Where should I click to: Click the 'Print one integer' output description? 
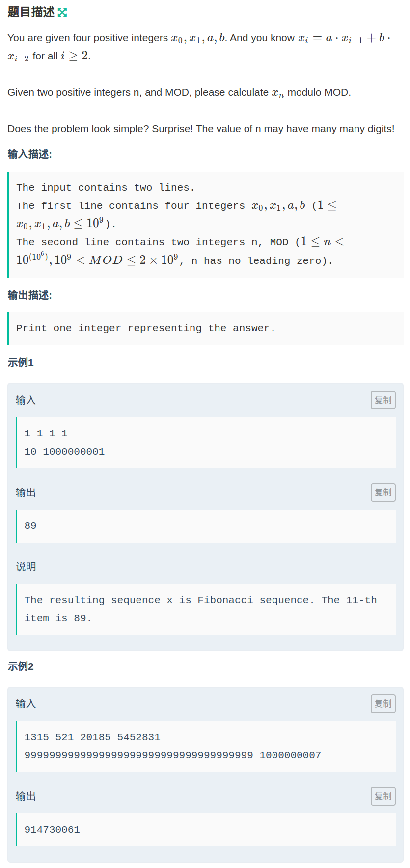click(x=145, y=328)
